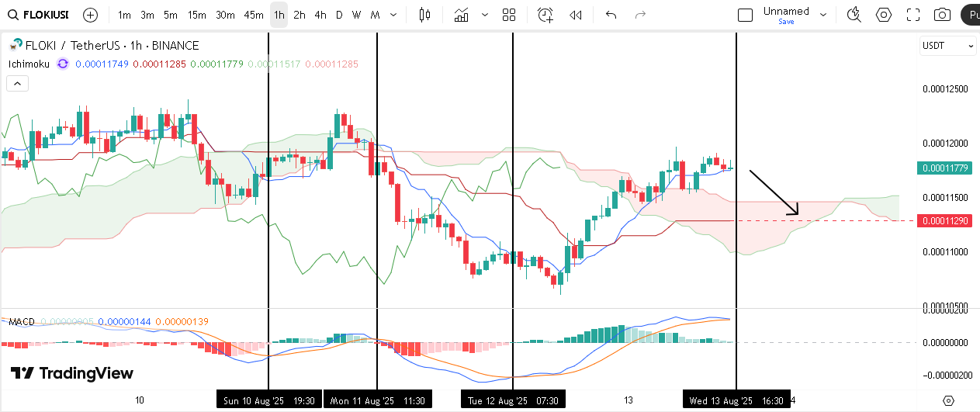Viewport: 980px width, 412px height.
Task: Click the Unnamed layout name
Action: click(x=786, y=11)
